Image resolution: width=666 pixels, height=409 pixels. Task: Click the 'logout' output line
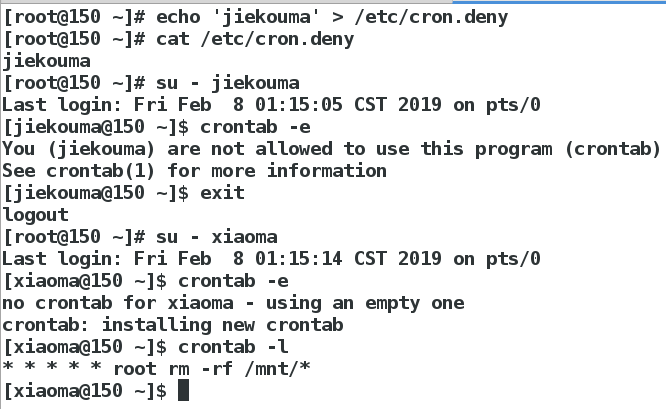coord(35,215)
